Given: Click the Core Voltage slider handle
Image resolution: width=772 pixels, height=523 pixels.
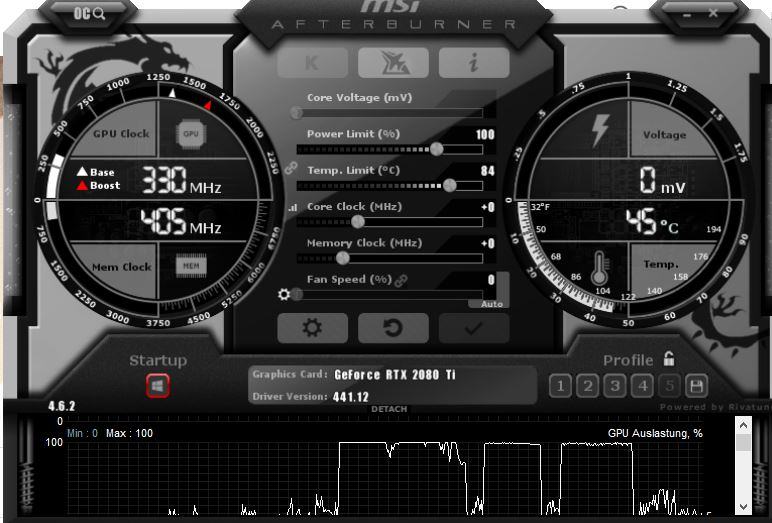Looking at the screenshot, I should [x=296, y=113].
